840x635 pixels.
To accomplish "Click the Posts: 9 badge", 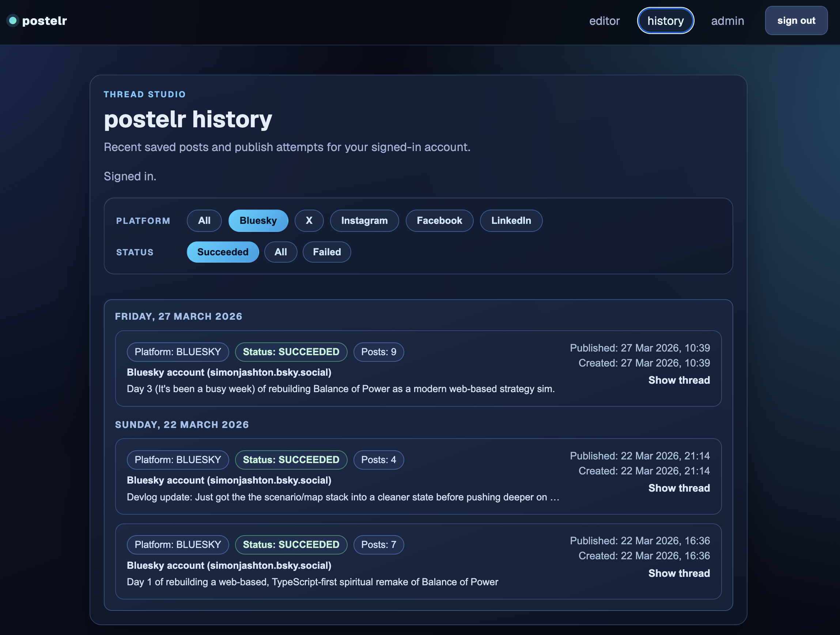I will [379, 352].
